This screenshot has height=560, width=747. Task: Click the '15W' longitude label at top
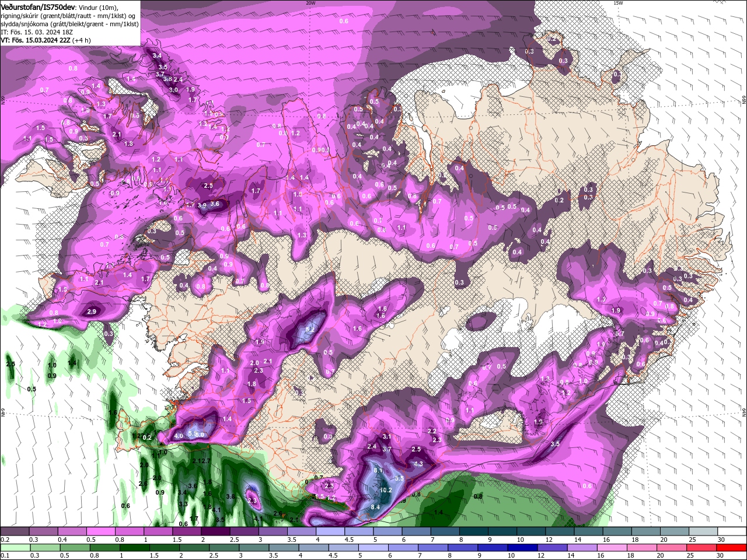[618, 3]
